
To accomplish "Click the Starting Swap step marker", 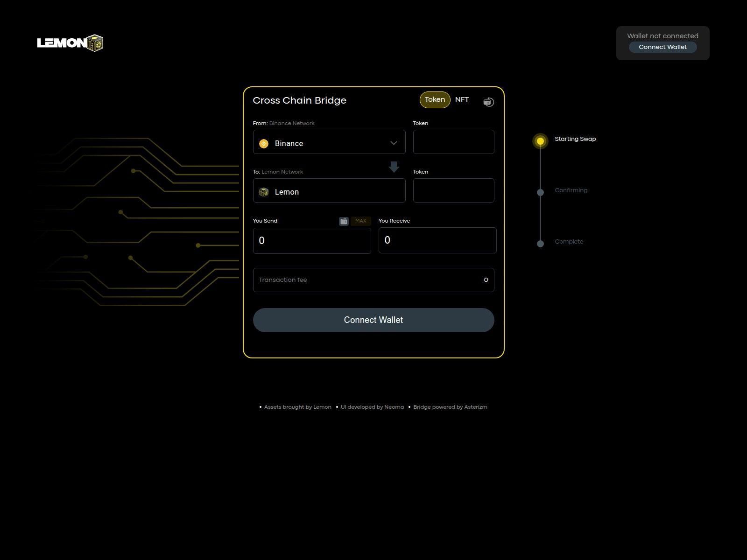I will 540,141.
